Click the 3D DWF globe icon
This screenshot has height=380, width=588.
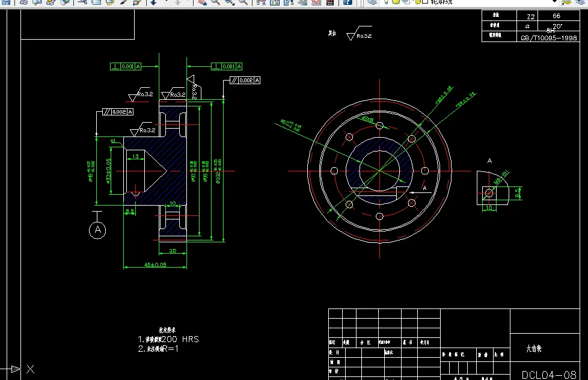click(64, 2)
